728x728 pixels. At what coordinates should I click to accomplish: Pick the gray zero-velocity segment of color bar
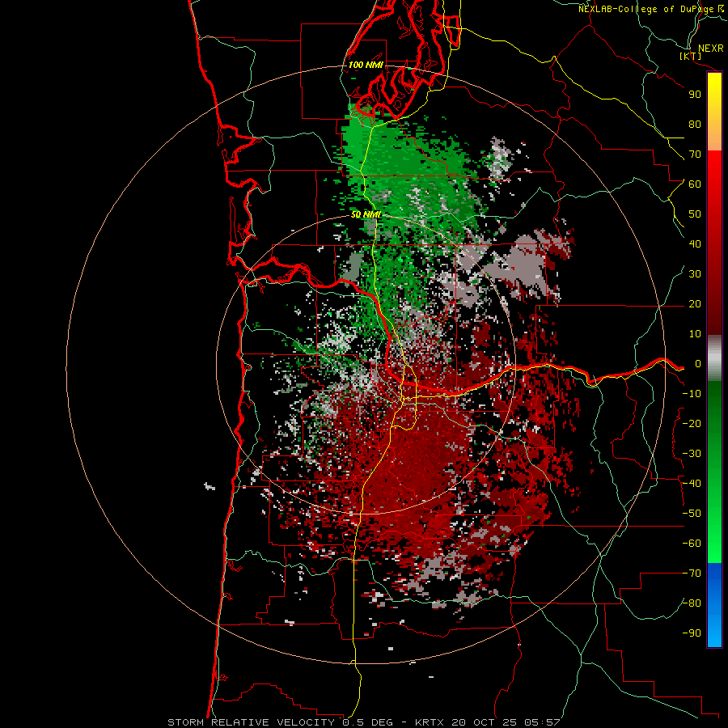click(x=714, y=358)
